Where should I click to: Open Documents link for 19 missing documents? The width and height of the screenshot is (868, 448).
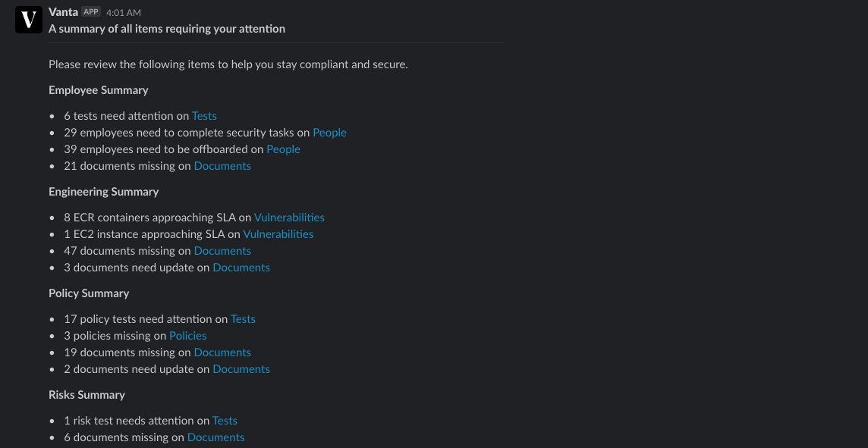click(x=222, y=352)
